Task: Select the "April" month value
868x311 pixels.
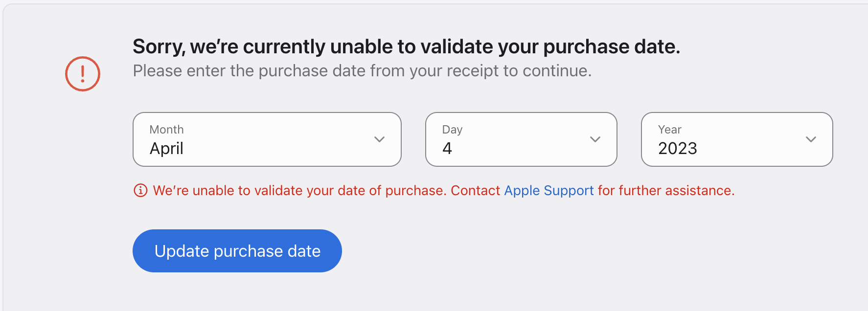Action: [167, 148]
